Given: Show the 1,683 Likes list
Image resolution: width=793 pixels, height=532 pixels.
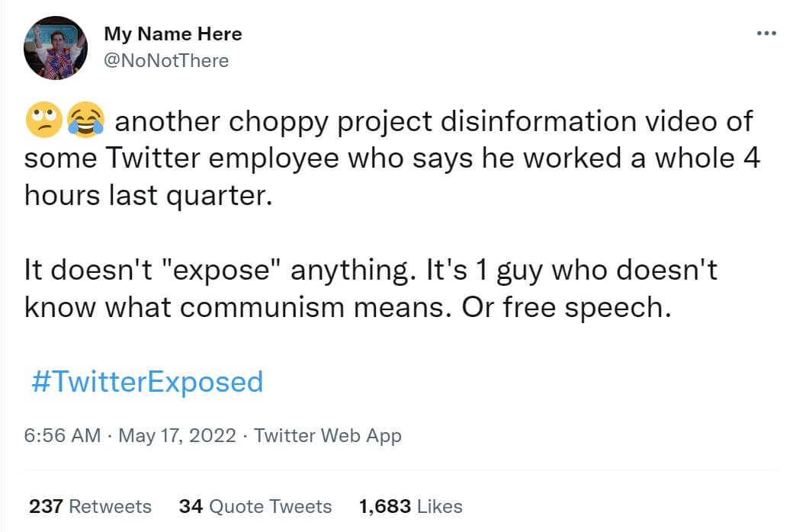Looking at the screenshot, I should [410, 506].
